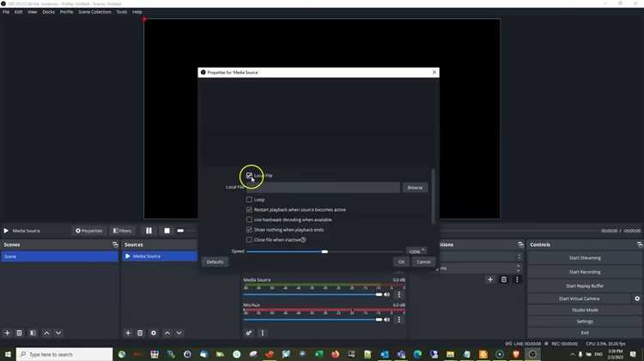Open Settings from the Controls panel
Screen dimensions: 644x361
tap(585, 322)
